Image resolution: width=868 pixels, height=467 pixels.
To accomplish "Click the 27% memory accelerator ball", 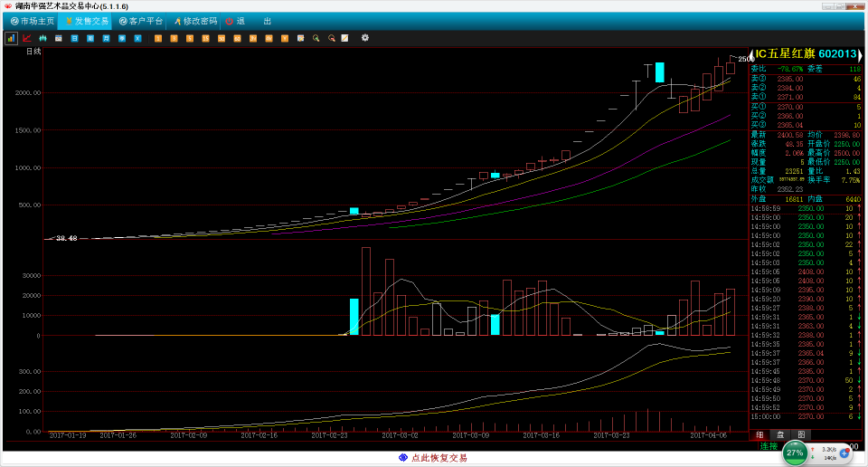I will coord(795,453).
